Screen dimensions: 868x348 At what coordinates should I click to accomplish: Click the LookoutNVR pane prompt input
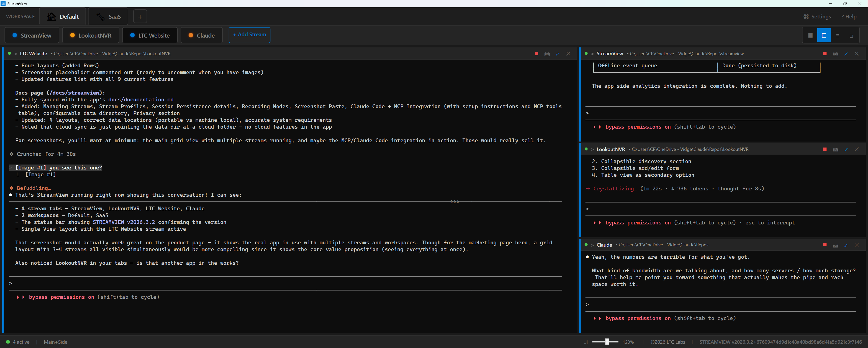[x=721, y=209]
